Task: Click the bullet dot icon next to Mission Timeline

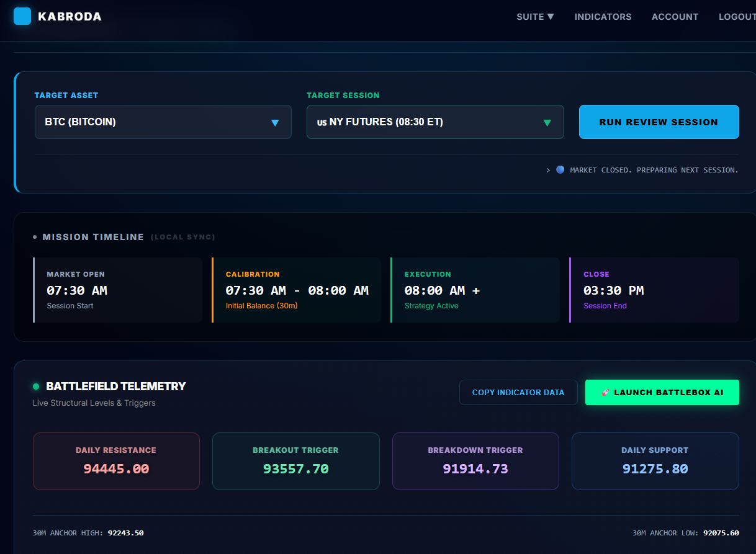Action: tap(35, 236)
